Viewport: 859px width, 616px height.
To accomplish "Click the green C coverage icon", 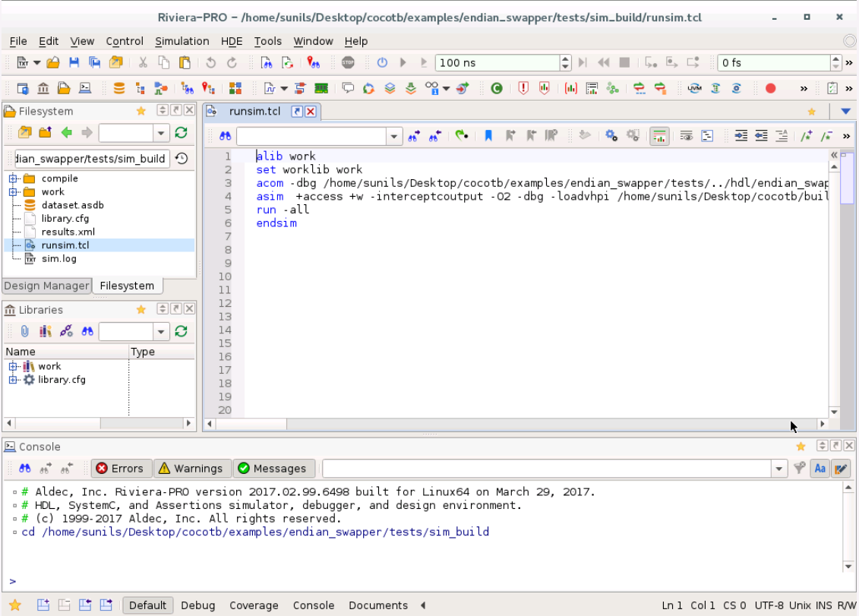I will tap(497, 88).
